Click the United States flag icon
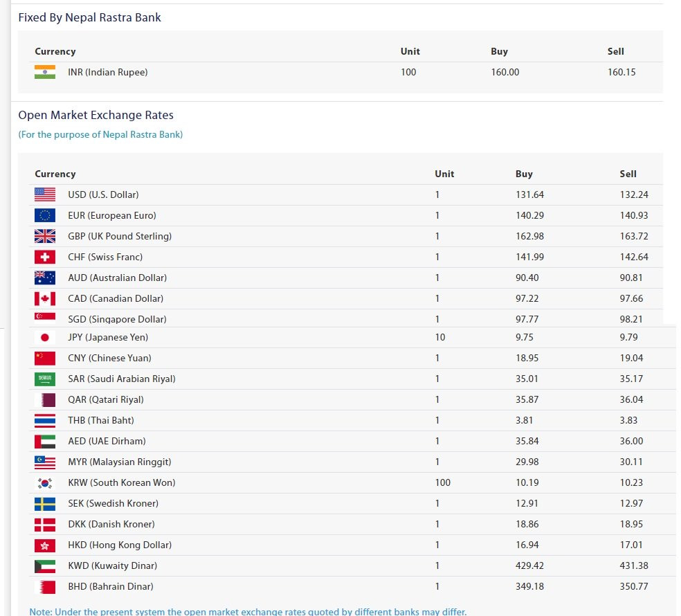 coord(45,194)
